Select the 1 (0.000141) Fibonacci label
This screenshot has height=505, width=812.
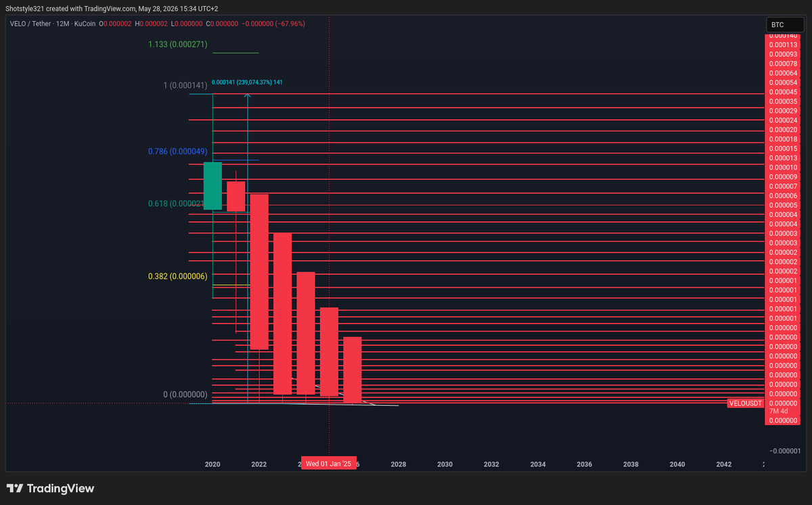click(185, 85)
